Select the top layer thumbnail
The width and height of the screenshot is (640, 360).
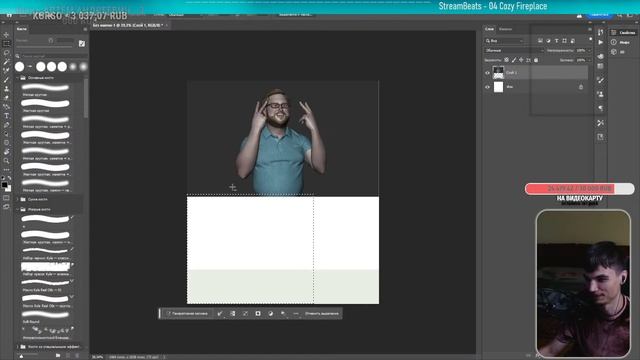pyautogui.click(x=498, y=73)
